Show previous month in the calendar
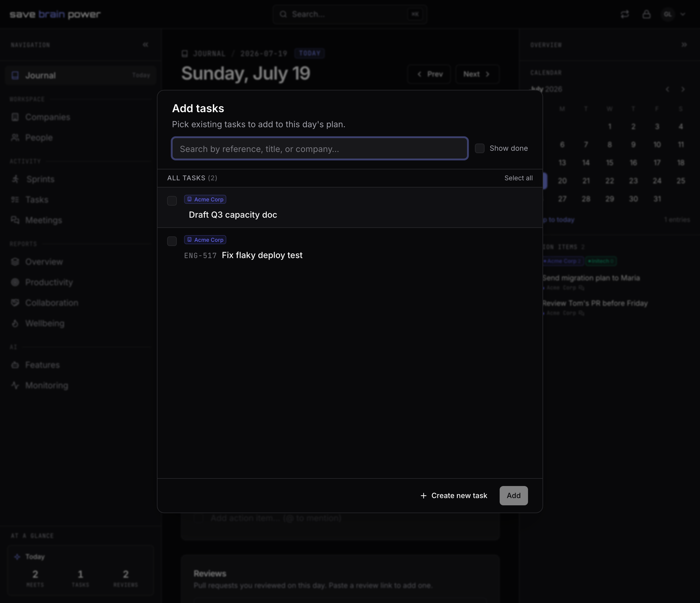This screenshot has width=700, height=603. coord(668,89)
